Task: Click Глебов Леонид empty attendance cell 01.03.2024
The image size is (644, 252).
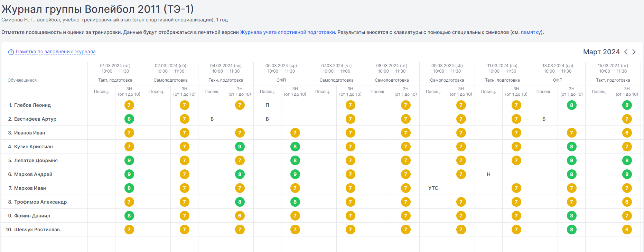Action: pos(102,105)
